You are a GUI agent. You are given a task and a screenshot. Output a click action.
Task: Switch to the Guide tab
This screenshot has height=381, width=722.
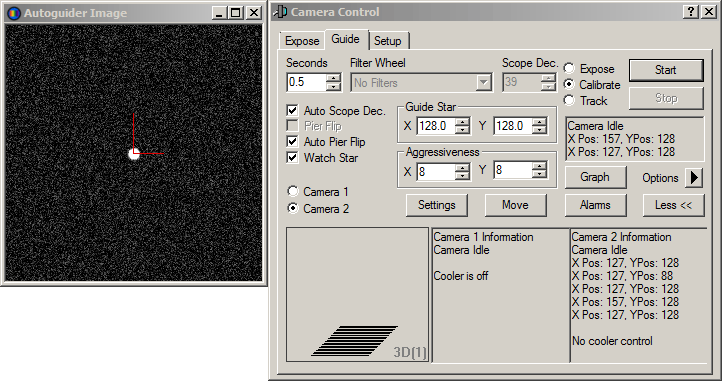(x=345, y=39)
